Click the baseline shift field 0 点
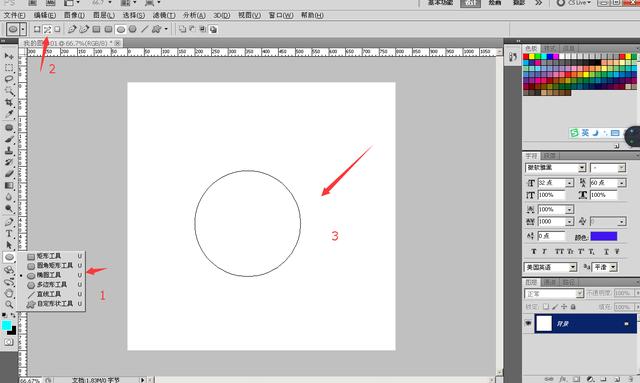Image resolution: width=640 pixels, height=383 pixels. [551, 236]
